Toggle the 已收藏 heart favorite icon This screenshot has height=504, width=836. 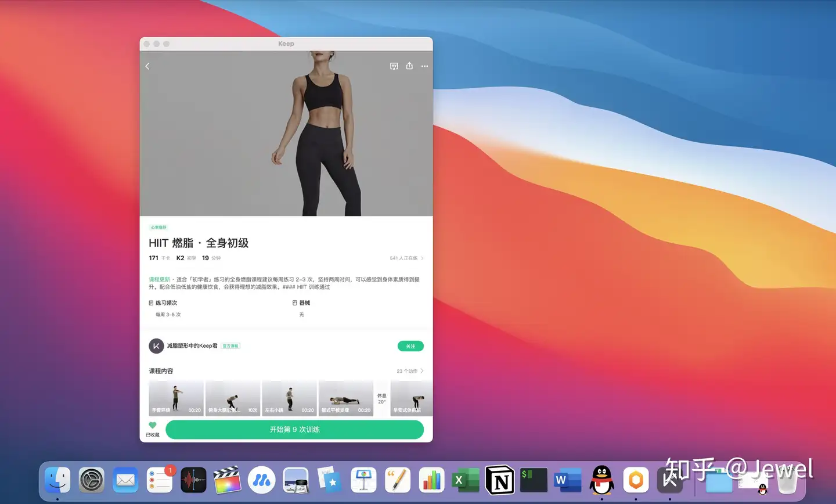pos(153,426)
